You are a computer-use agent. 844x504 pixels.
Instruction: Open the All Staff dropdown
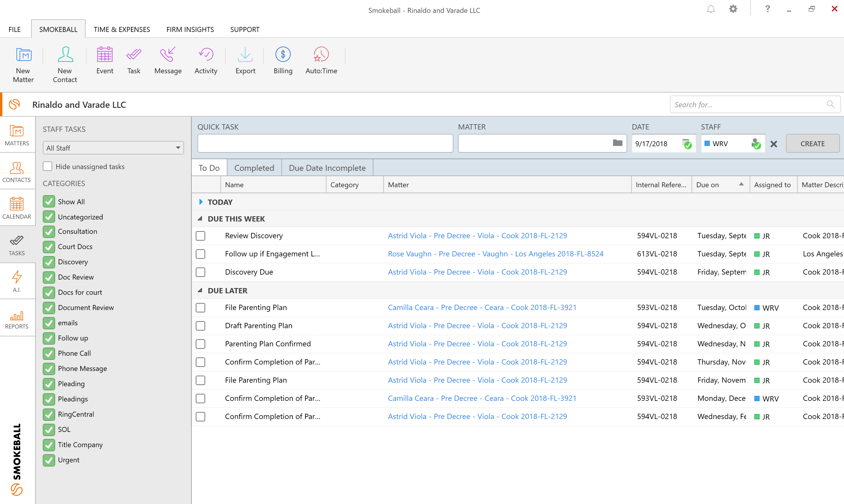click(113, 148)
